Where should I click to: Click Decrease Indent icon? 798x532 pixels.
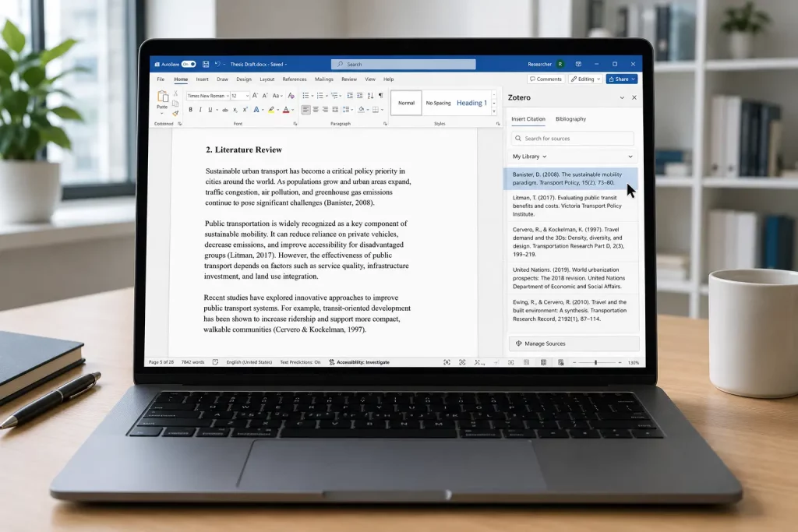coord(350,96)
